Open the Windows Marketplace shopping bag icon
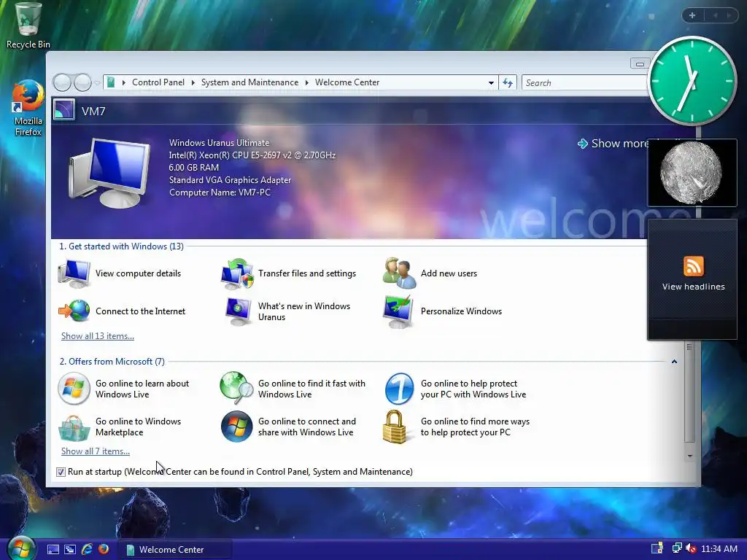 tap(74, 427)
